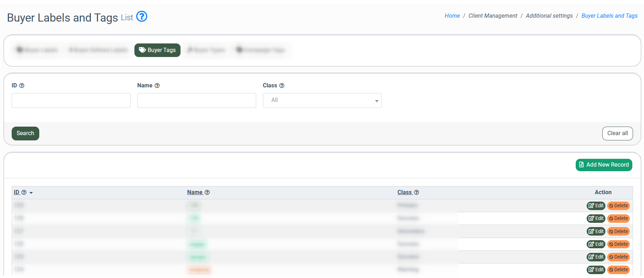Click the help icon next to Class filter label
This screenshot has width=644, height=278.
coord(282,86)
